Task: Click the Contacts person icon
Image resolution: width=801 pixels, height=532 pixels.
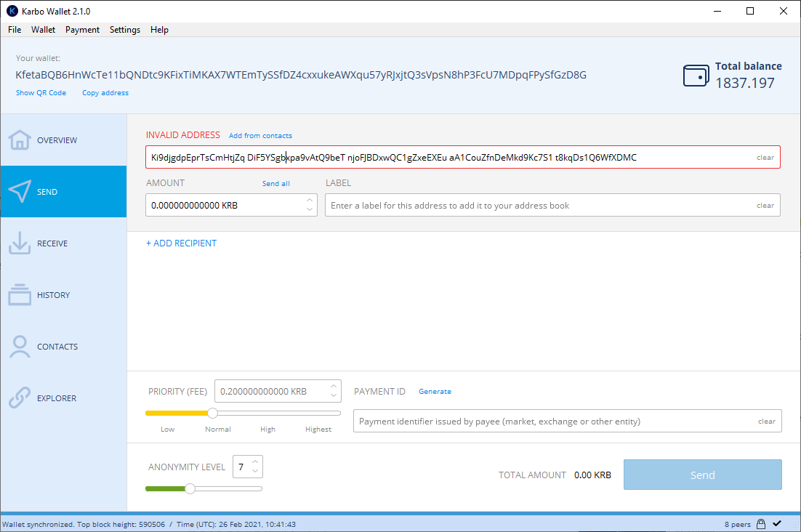Action: tap(20, 346)
